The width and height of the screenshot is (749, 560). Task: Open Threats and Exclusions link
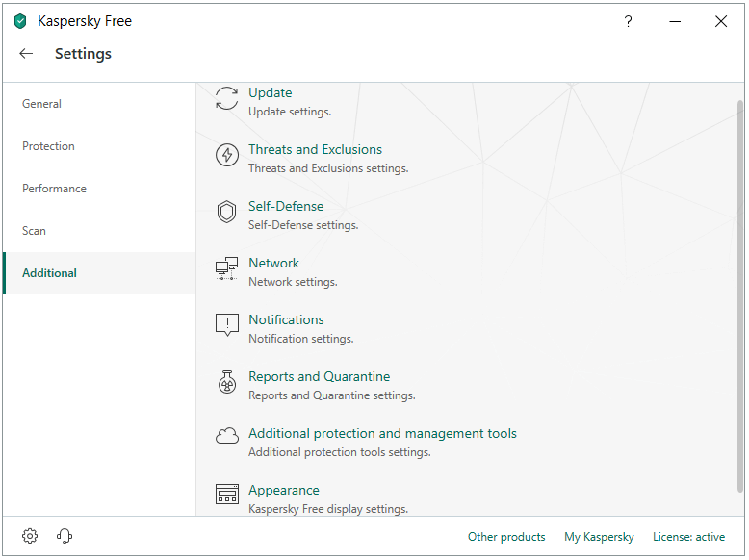[x=315, y=149]
